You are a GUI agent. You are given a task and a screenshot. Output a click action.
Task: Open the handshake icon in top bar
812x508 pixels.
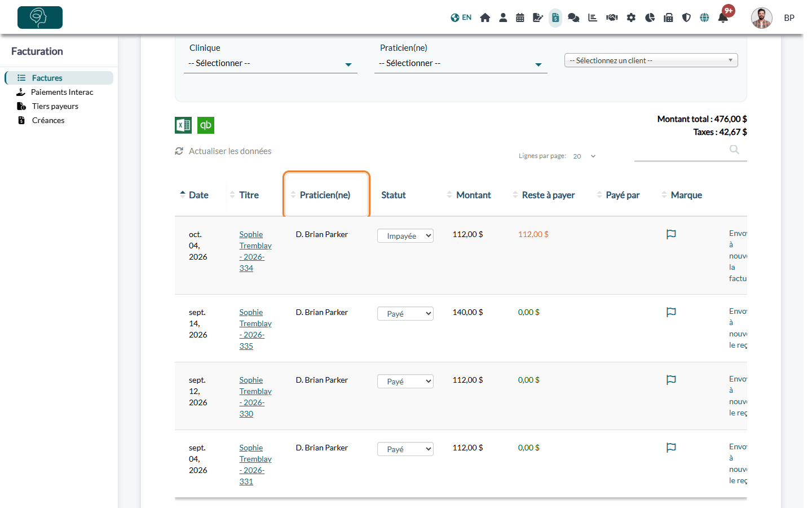click(612, 17)
